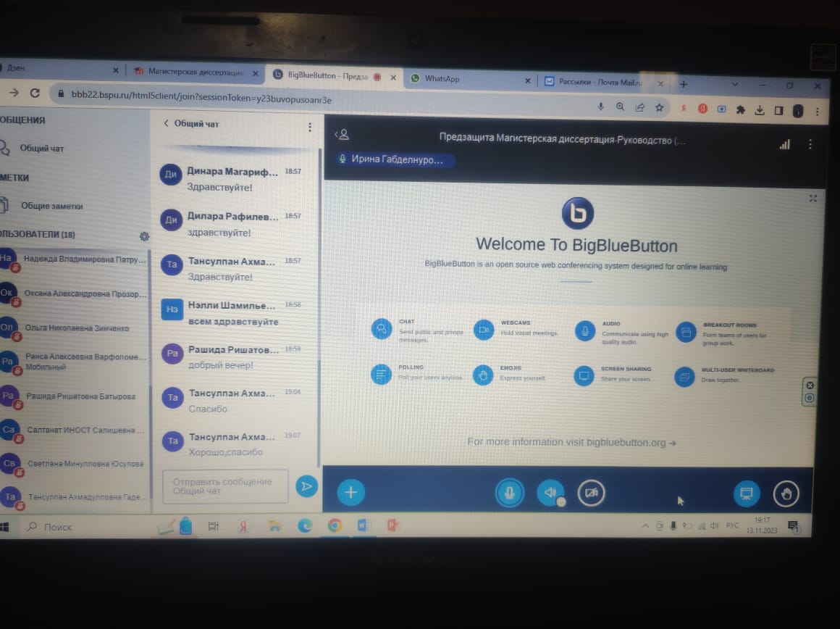Open the chat options three-dot menu

[x=310, y=127]
